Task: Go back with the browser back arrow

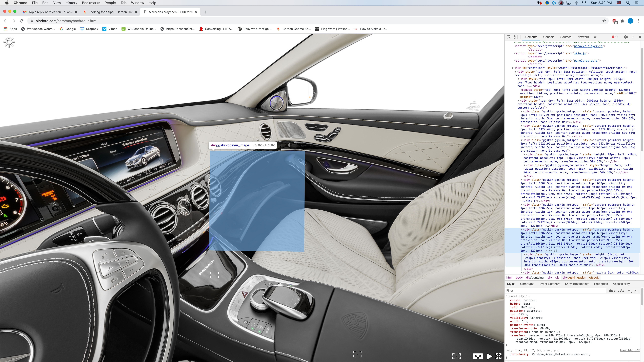Action: coord(6,21)
